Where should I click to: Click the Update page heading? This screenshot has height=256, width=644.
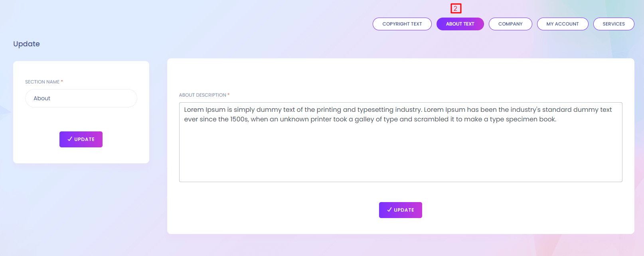click(x=26, y=44)
